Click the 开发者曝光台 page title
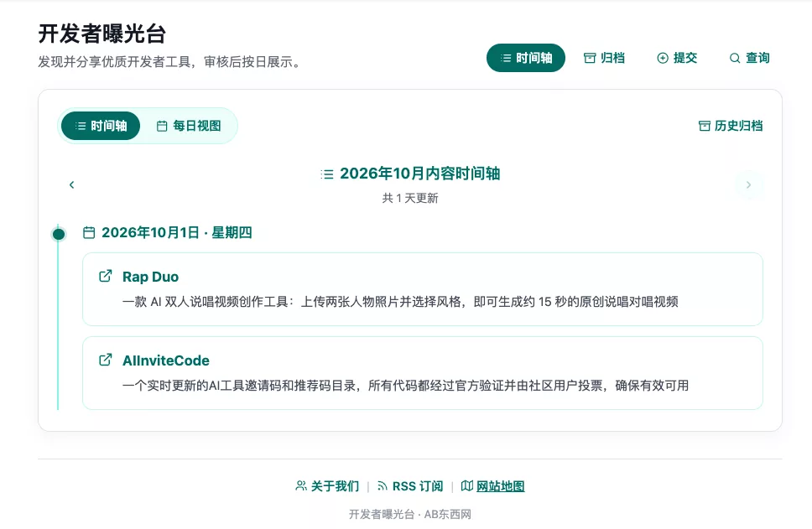Viewport: 812px width, 529px height. 102,34
